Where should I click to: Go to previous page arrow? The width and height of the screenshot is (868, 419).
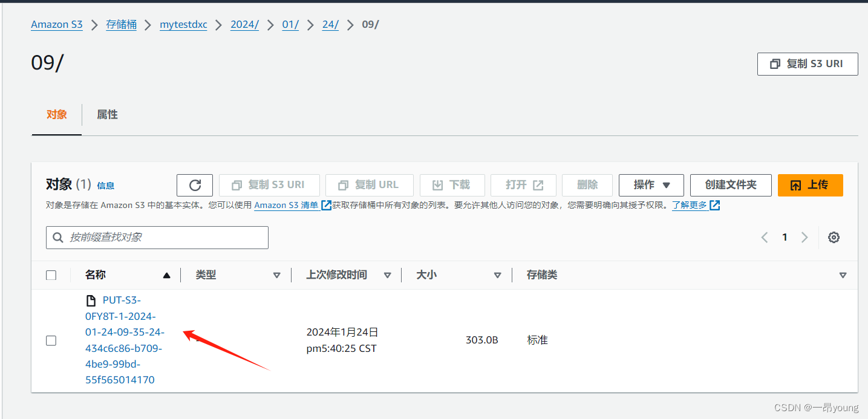click(765, 238)
